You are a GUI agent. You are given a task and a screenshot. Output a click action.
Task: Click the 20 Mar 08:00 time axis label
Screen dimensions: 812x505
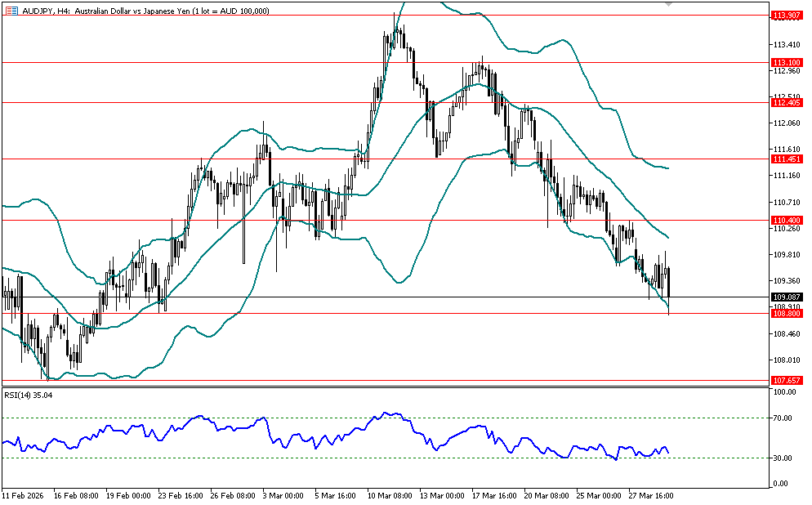[547, 495]
